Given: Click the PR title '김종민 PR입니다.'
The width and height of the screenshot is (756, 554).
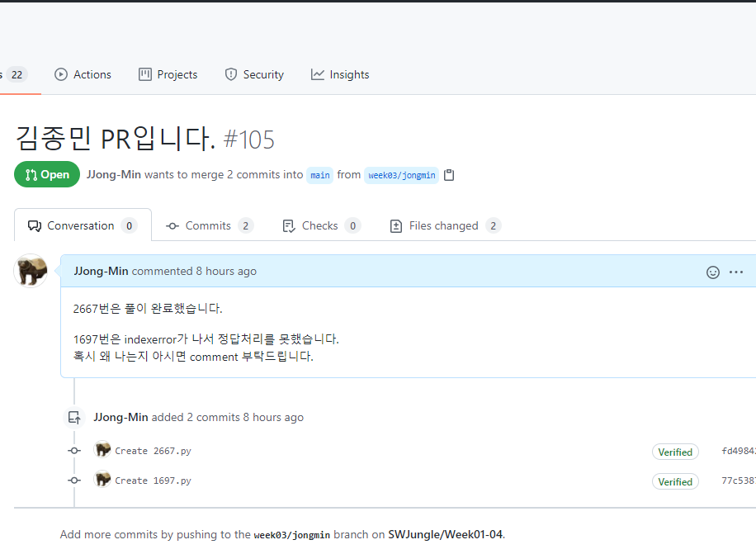Looking at the screenshot, I should tap(116, 139).
